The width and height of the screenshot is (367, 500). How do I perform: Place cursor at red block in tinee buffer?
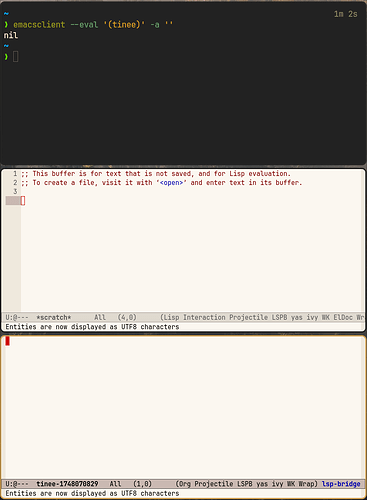tap(7, 341)
